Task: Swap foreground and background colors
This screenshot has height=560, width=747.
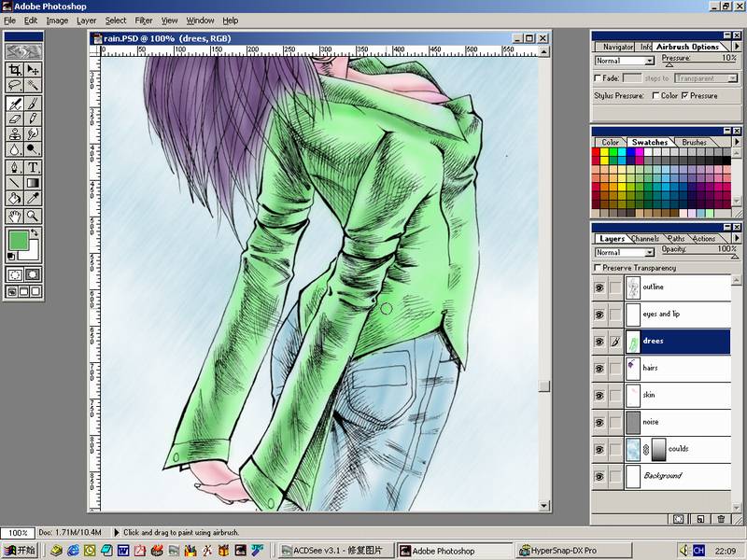Action: click(35, 232)
